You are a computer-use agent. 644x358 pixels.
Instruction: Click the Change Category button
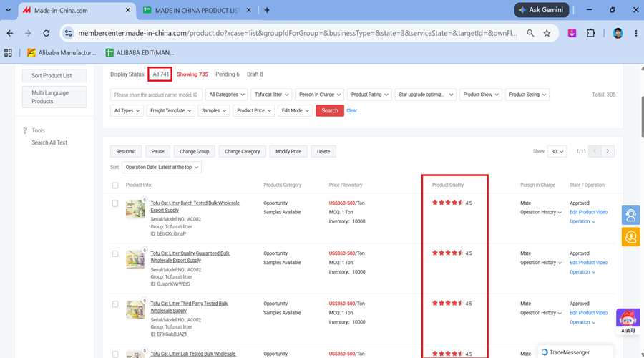243,151
